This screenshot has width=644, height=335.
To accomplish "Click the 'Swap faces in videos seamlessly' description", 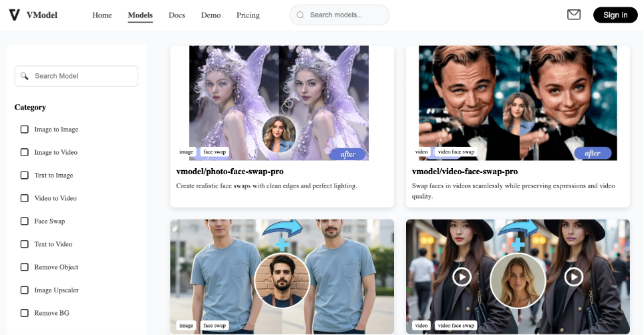I will 513,191.
